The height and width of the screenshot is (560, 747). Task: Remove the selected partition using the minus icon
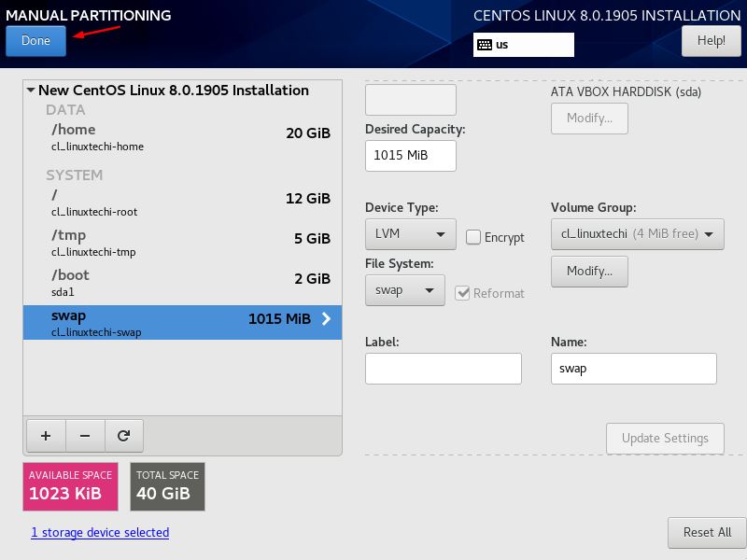point(84,435)
